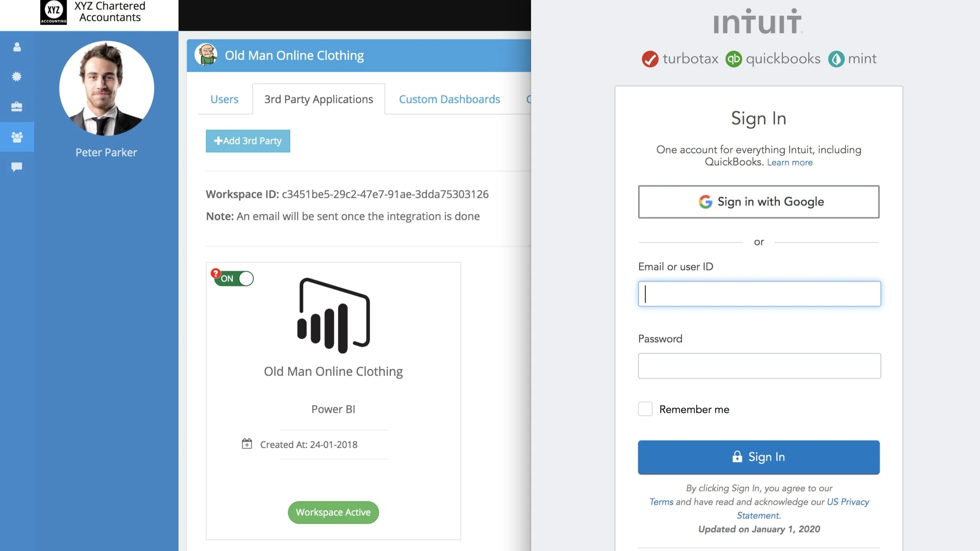Switch to the Users tab
The height and width of the screenshot is (551, 980).
[x=224, y=99]
